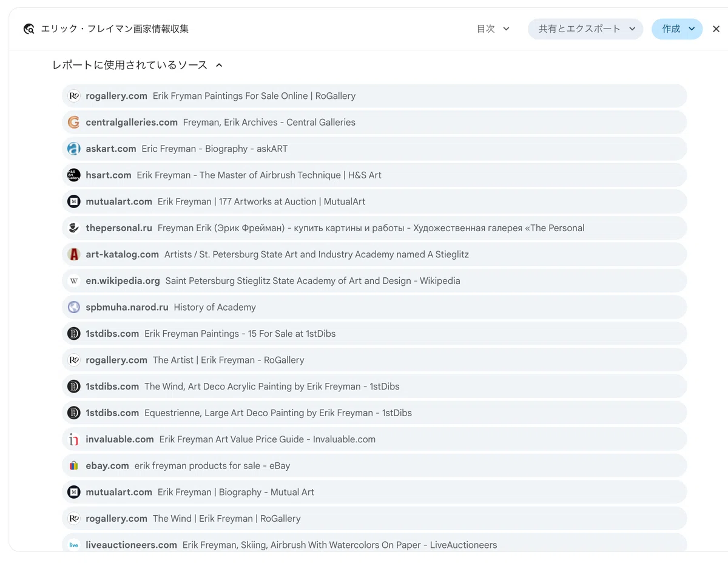Viewport: 728px width, 577px height.
Task: Click the Deep Research magnifier icon beside title
Action: (29, 29)
